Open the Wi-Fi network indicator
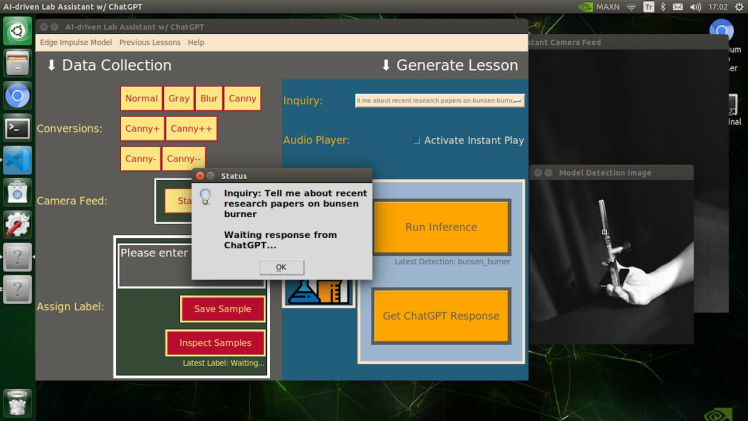 coord(632,7)
